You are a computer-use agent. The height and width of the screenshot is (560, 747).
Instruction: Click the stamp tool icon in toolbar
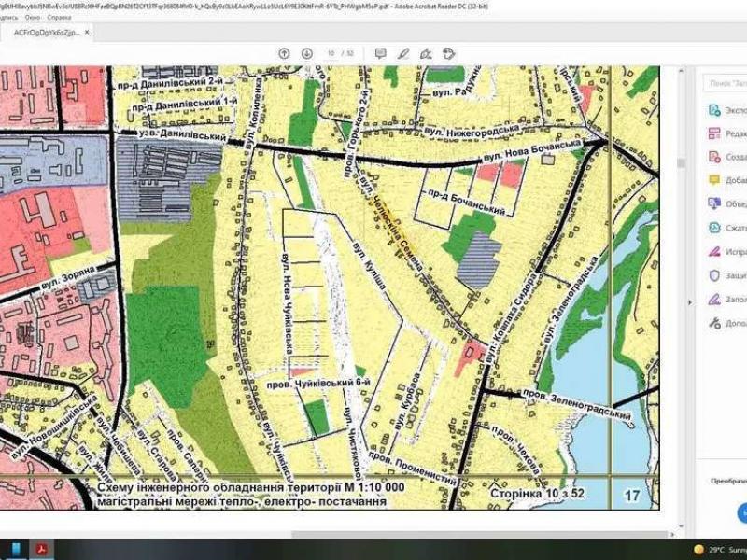coord(449,53)
